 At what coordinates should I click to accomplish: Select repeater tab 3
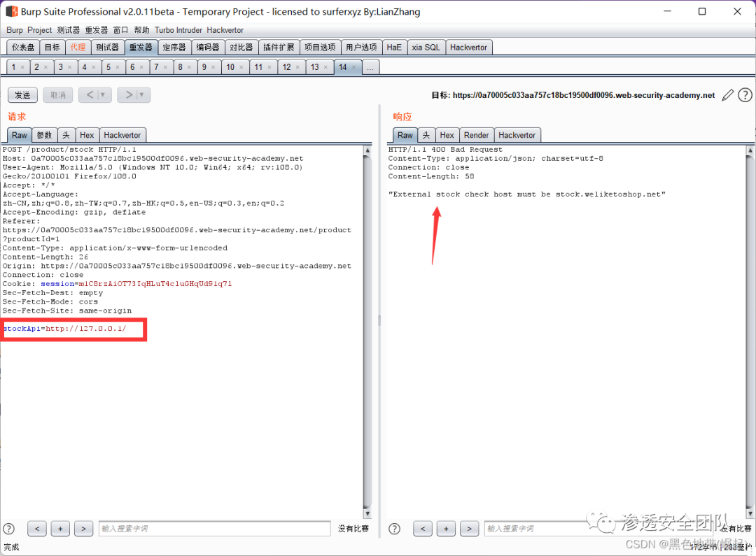pyautogui.click(x=61, y=67)
